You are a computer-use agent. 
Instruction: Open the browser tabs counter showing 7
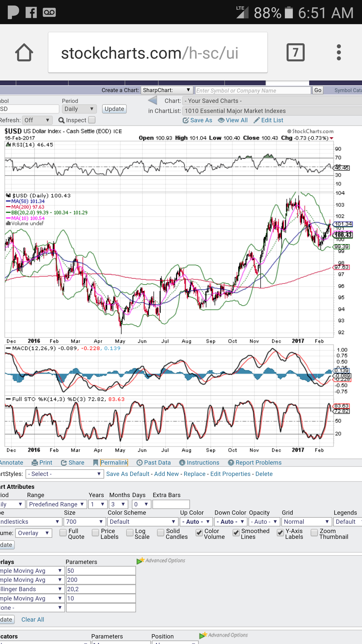tap(295, 53)
